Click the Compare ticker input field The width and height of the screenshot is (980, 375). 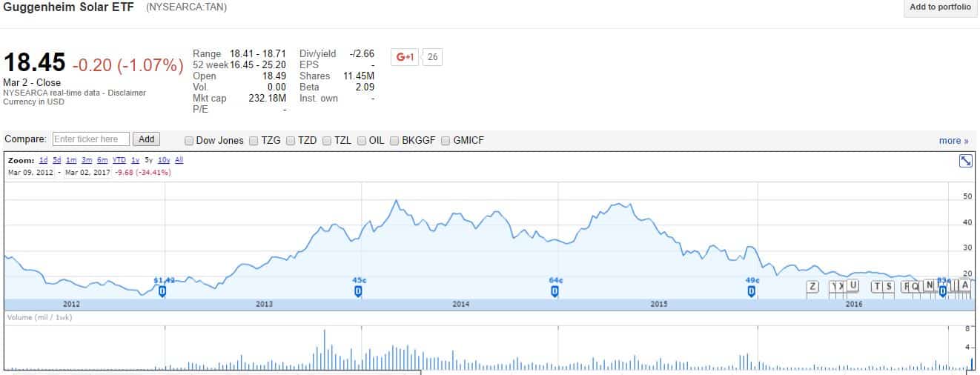point(91,139)
